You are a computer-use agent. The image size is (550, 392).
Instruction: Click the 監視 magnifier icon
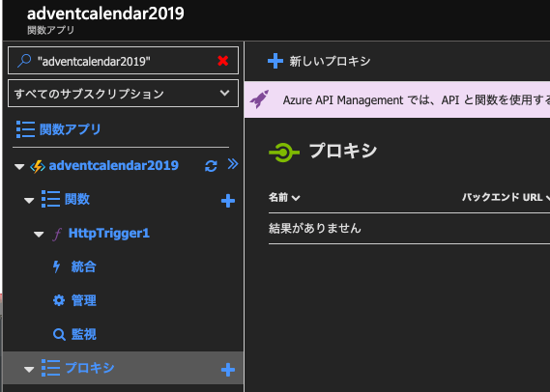pos(59,334)
